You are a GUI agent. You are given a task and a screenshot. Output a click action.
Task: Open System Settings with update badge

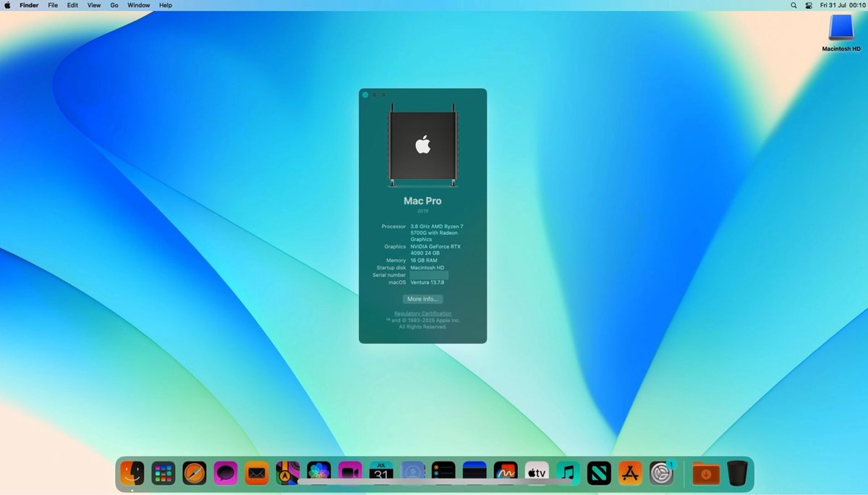coord(661,473)
